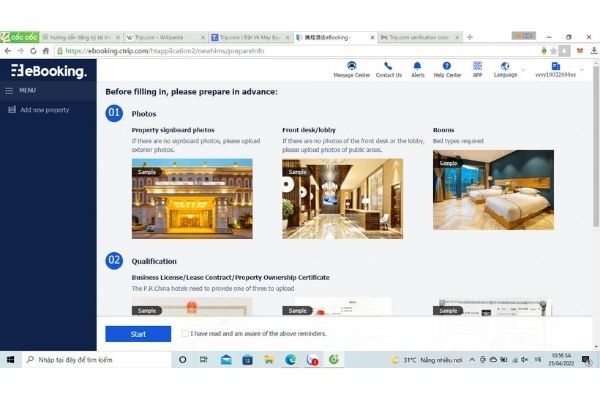Bookmark page with the star icon

coord(554,51)
